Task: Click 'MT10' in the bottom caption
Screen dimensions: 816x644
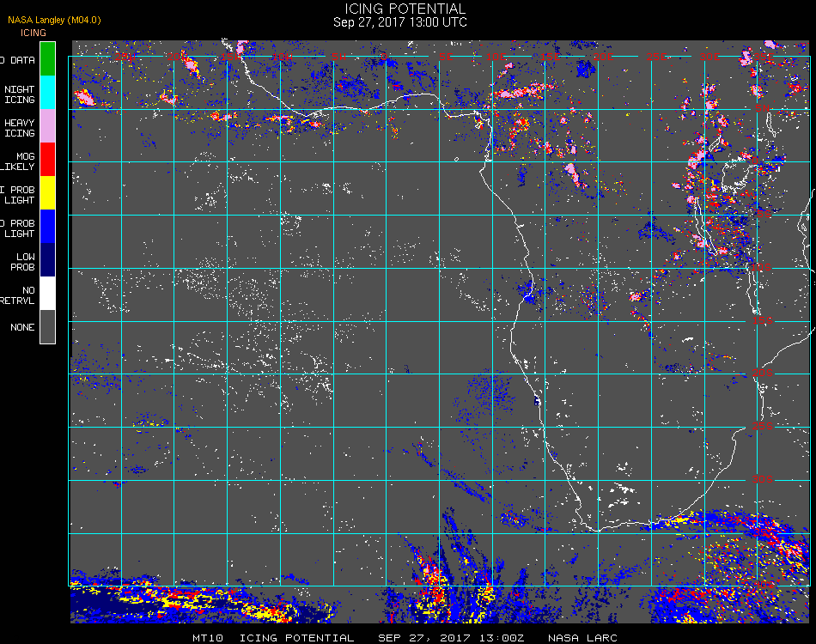Action: pyautogui.click(x=208, y=638)
